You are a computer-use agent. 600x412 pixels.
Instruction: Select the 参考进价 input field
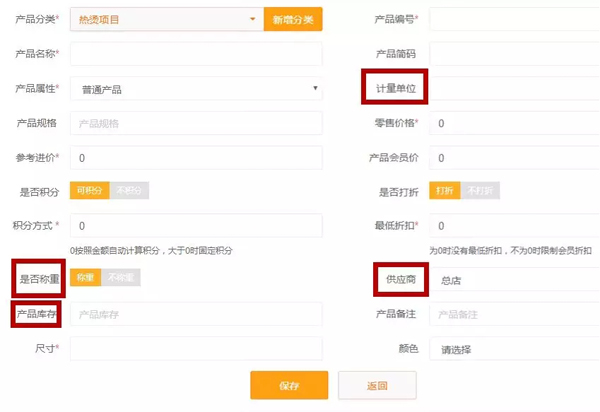(x=196, y=158)
